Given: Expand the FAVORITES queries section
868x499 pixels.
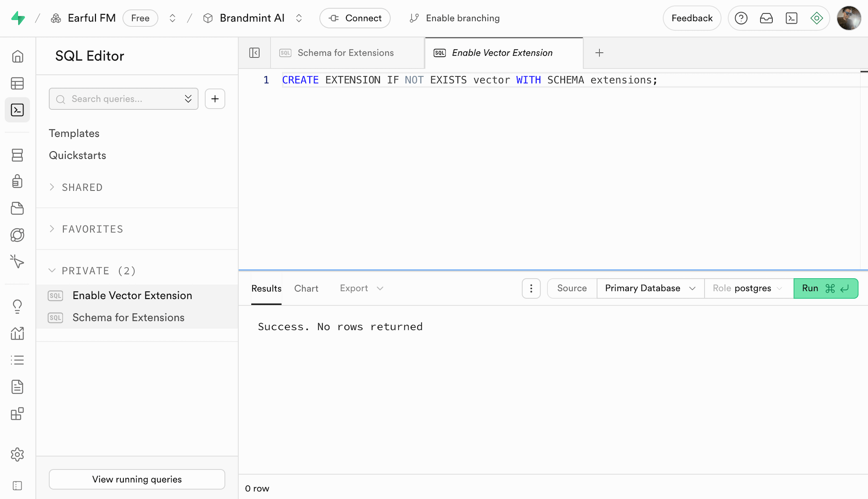Looking at the screenshot, I should pos(92,229).
